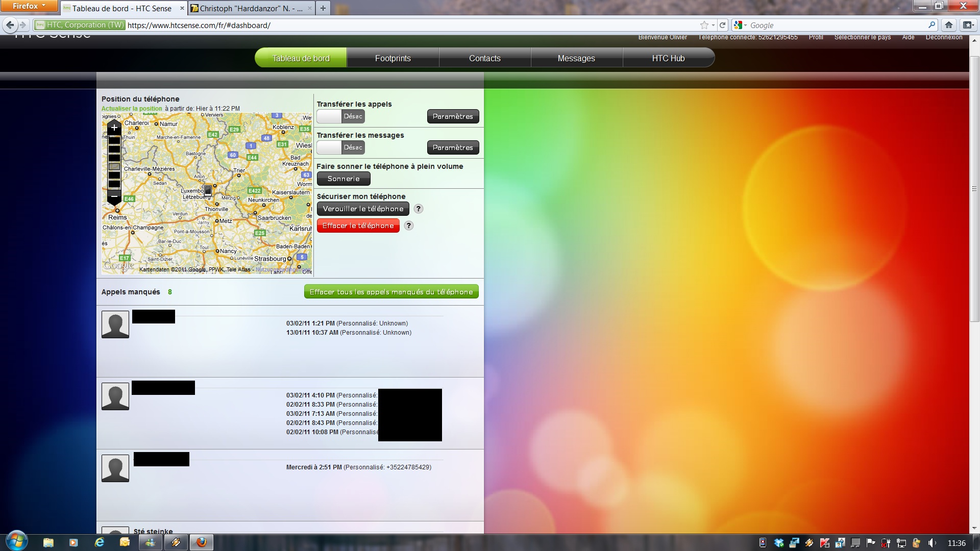
Task: Open the Kaspersky tray icon
Action: tap(825, 543)
